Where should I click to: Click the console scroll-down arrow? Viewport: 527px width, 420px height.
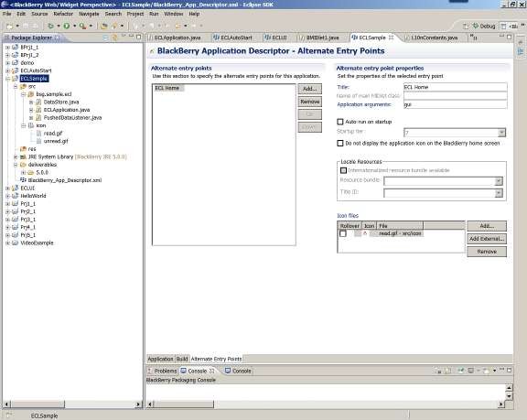[x=510, y=396]
